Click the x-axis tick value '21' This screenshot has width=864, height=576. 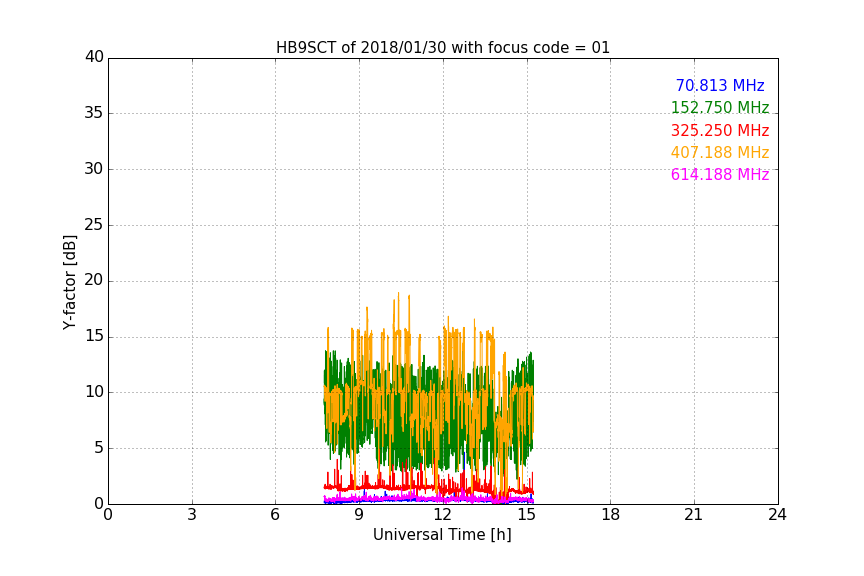pos(694,515)
